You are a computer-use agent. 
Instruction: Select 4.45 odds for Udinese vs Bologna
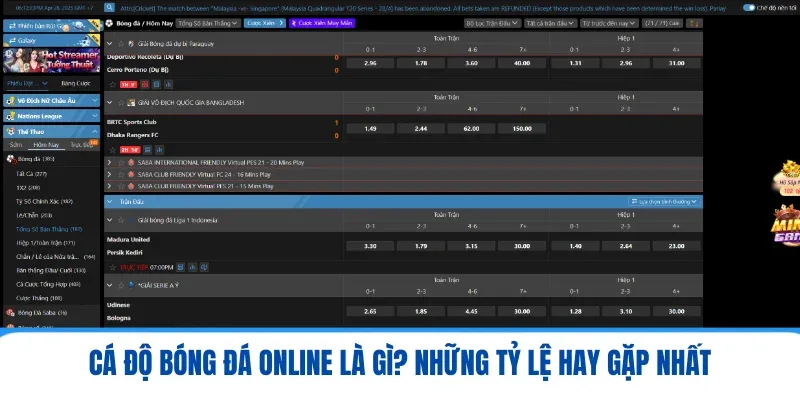(x=471, y=311)
